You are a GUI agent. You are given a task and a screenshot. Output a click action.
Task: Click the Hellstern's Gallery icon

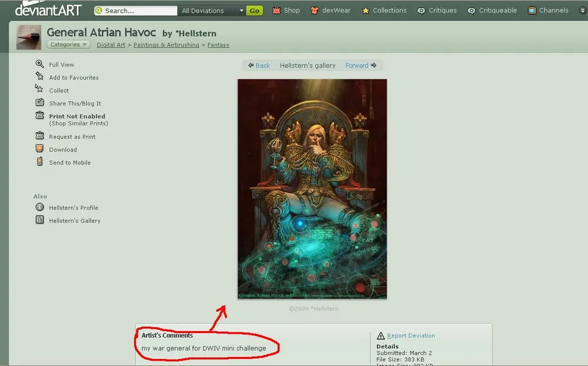(40, 219)
